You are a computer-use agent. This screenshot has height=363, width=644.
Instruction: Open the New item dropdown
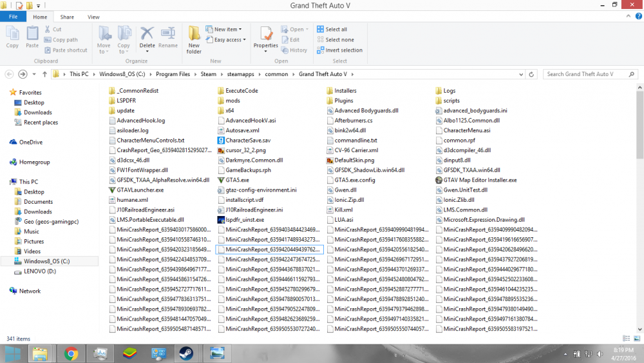pyautogui.click(x=224, y=29)
